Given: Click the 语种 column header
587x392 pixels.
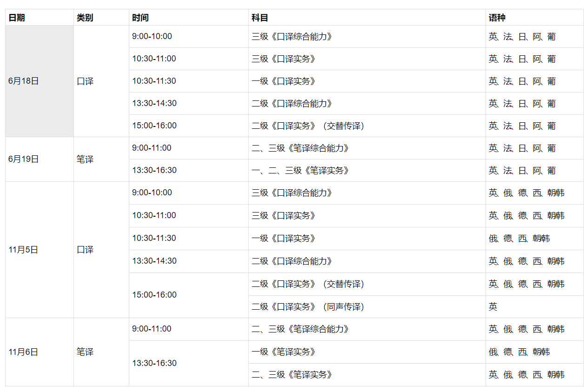Looking at the screenshot, I should 497,18.
